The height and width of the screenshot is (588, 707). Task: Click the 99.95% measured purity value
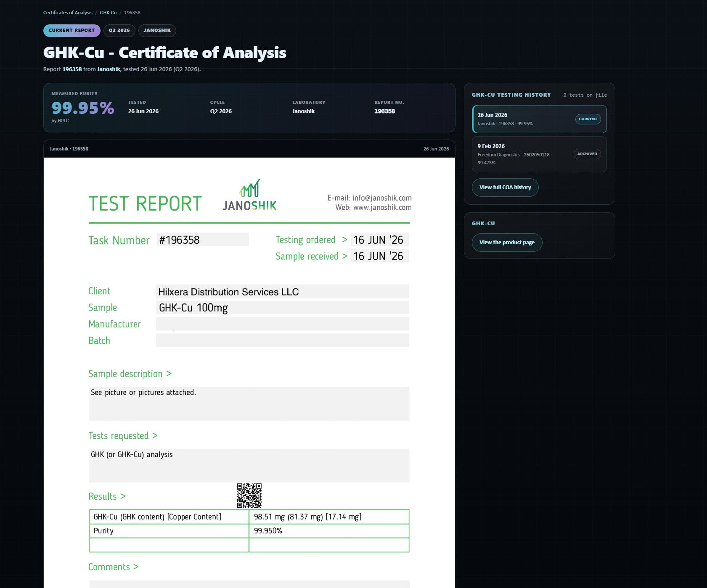point(83,108)
